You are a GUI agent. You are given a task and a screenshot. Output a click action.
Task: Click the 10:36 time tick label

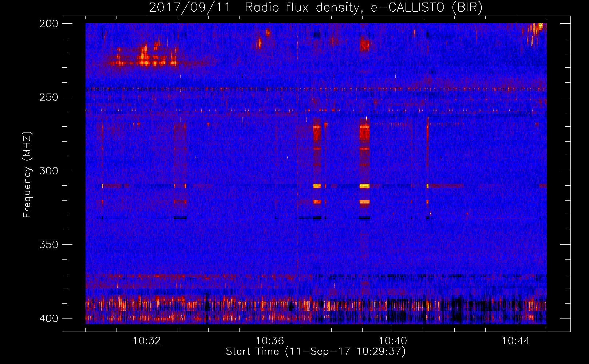[x=270, y=341]
